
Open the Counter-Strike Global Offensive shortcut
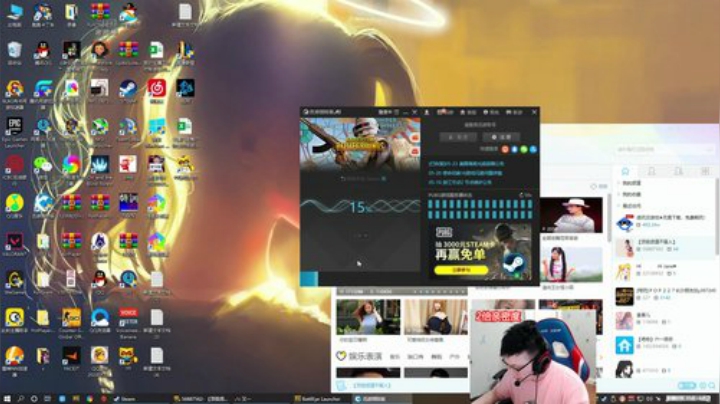[71, 323]
